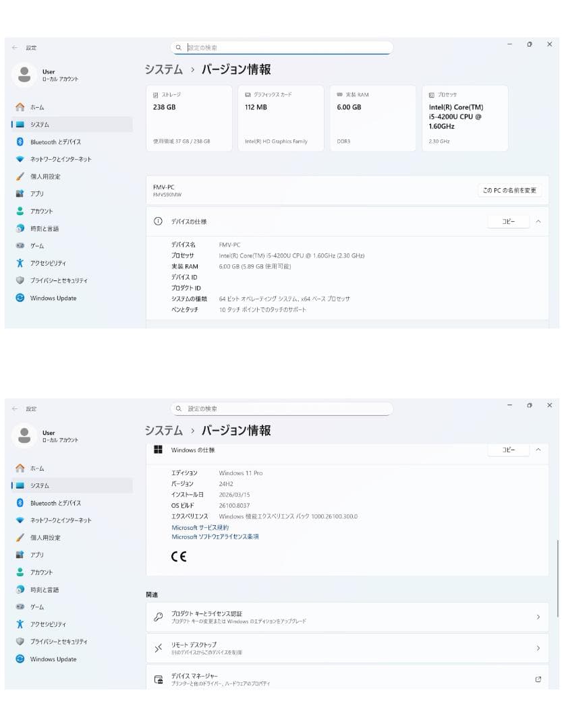This screenshot has height=728, width=564.
Task: Open Windows Update in the Windows の仕様 window
Action: click(72, 659)
